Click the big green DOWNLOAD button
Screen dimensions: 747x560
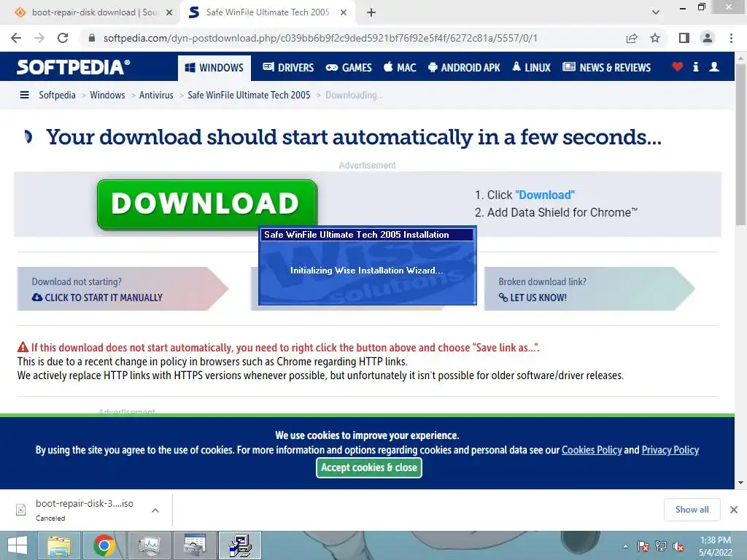[x=206, y=204]
